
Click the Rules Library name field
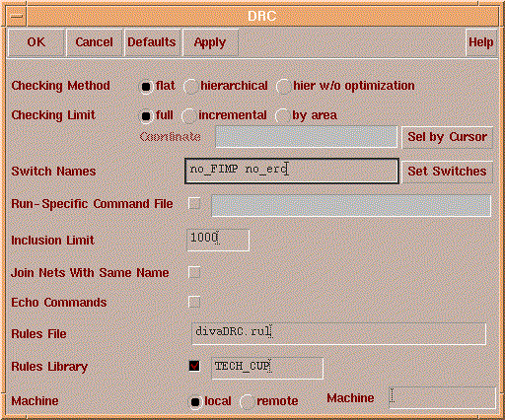[x=267, y=368]
